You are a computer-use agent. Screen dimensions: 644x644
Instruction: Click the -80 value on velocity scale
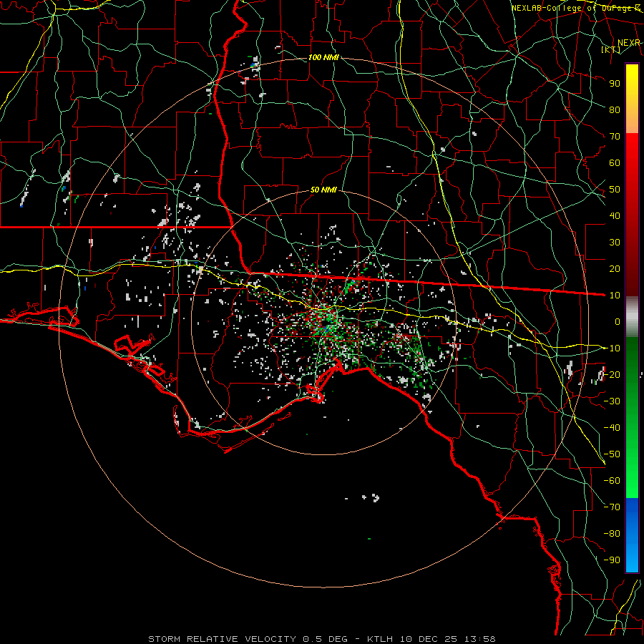pos(612,534)
